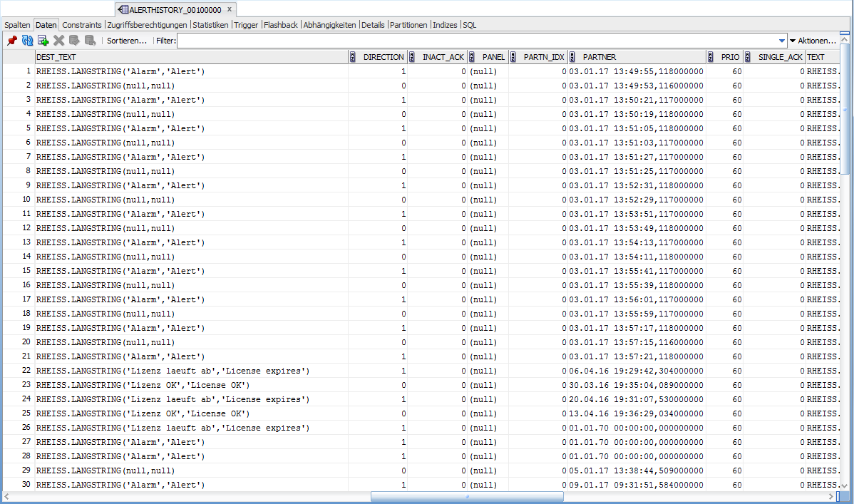The height and width of the screenshot is (504, 854).
Task: Click the horizontal scrollbar thumb at the bottom
Action: pos(467,497)
